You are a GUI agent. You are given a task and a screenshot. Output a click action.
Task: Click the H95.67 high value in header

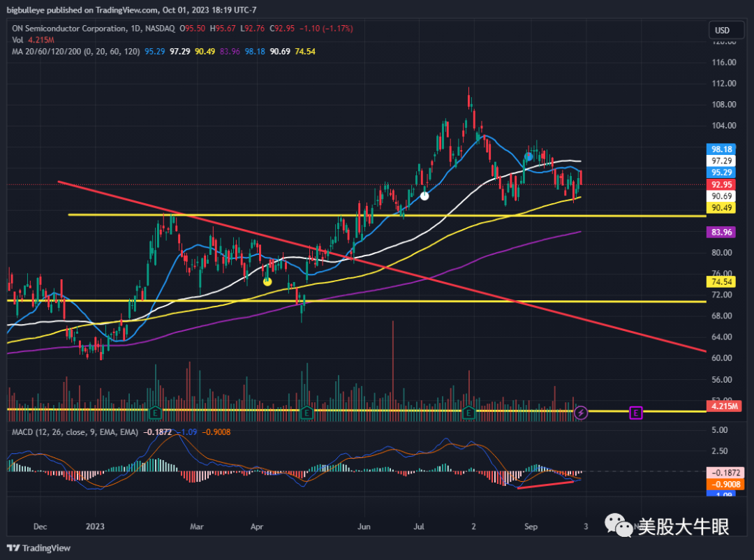coord(223,29)
